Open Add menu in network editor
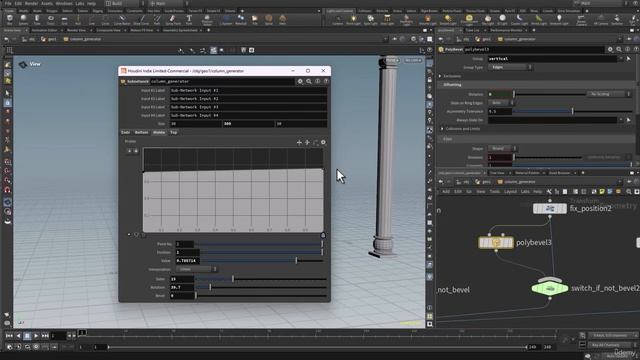Viewport: 640px width, 360px height. click(x=446, y=191)
